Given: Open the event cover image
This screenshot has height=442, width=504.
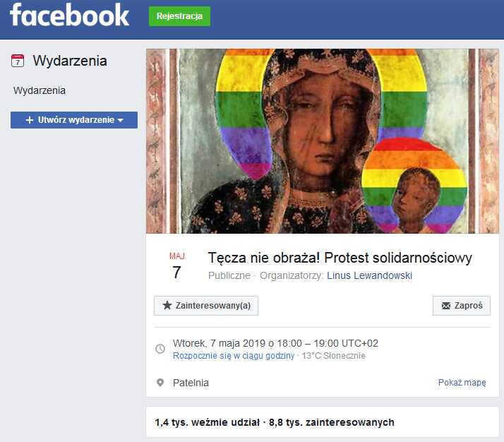Looking at the screenshot, I should (323, 141).
